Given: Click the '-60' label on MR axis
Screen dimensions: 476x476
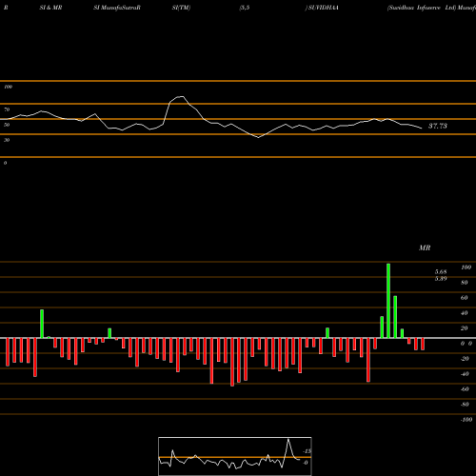Looking at the screenshot, I should 465,389.
